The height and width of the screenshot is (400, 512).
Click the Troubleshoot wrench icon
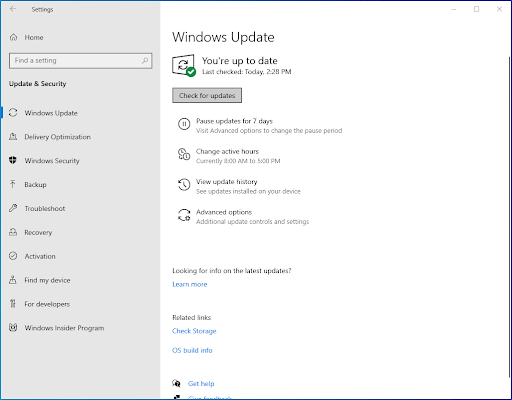13,208
